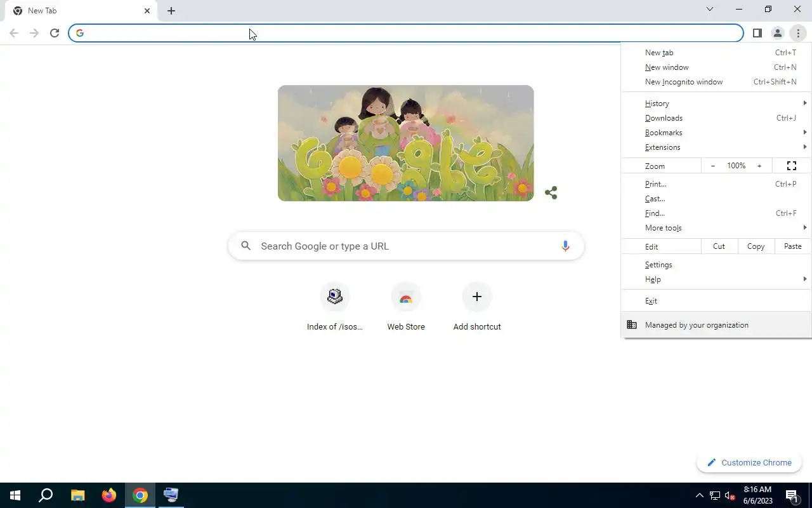Open the Windows Start menu
This screenshot has width=812, height=508.
pos(15,495)
